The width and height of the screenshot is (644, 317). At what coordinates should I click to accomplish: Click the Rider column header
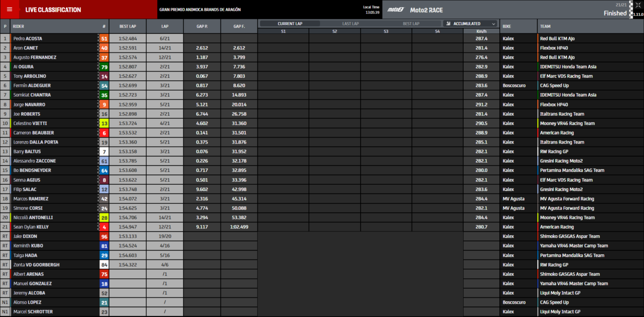point(19,26)
